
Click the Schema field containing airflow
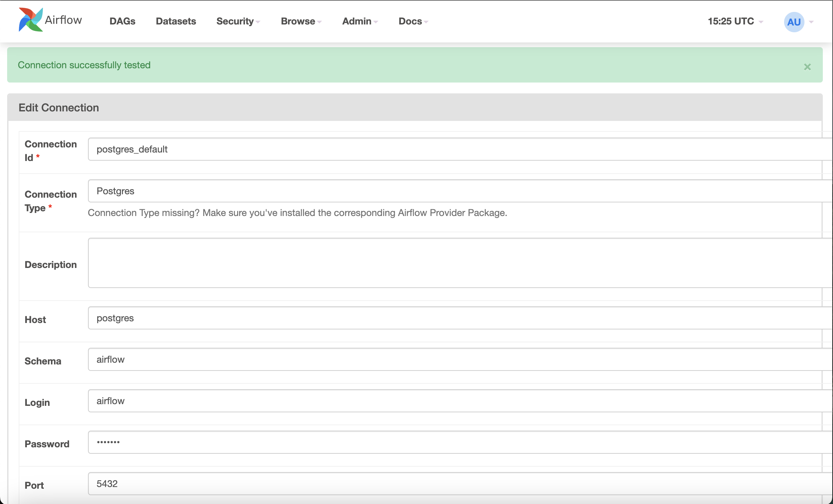460,359
